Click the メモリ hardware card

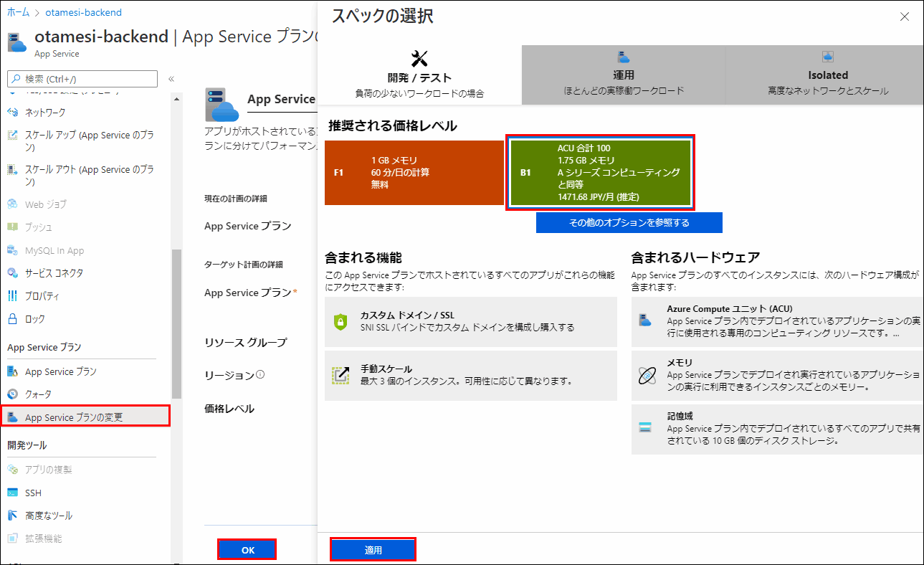[x=778, y=376]
